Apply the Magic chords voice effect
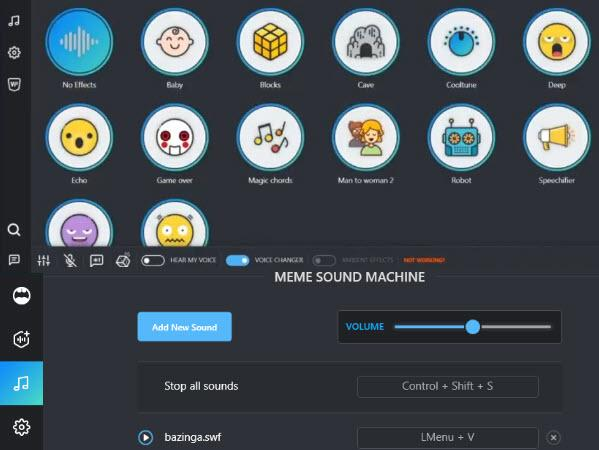The width and height of the screenshot is (599, 450). [270, 137]
